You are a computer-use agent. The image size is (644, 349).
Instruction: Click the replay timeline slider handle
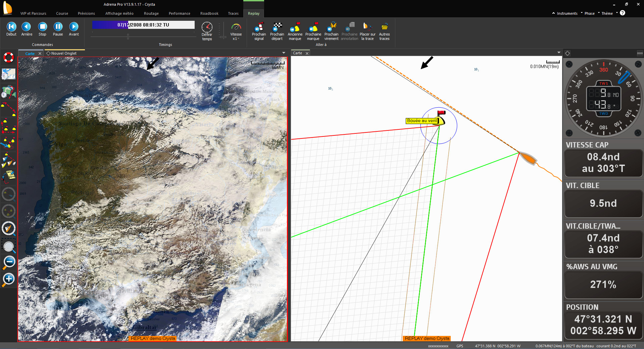point(128,37)
